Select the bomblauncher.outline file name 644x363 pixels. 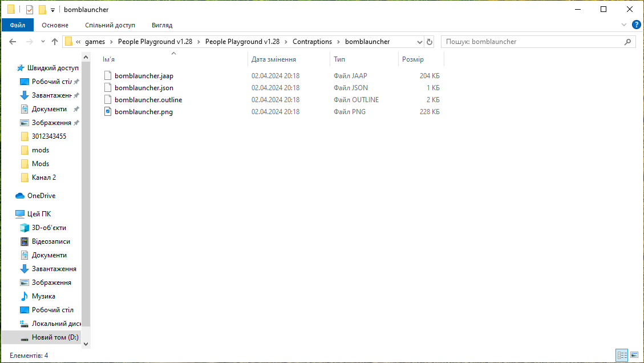coord(148,99)
